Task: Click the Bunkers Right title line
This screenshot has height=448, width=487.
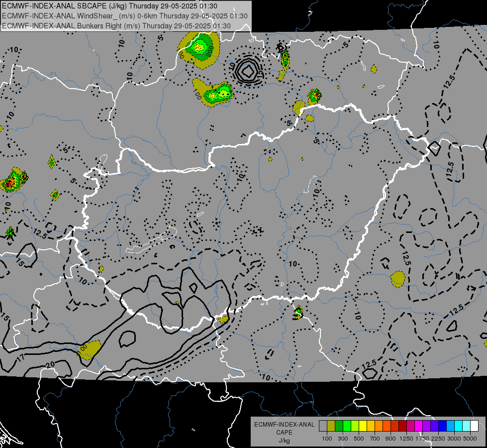Action: point(116,26)
